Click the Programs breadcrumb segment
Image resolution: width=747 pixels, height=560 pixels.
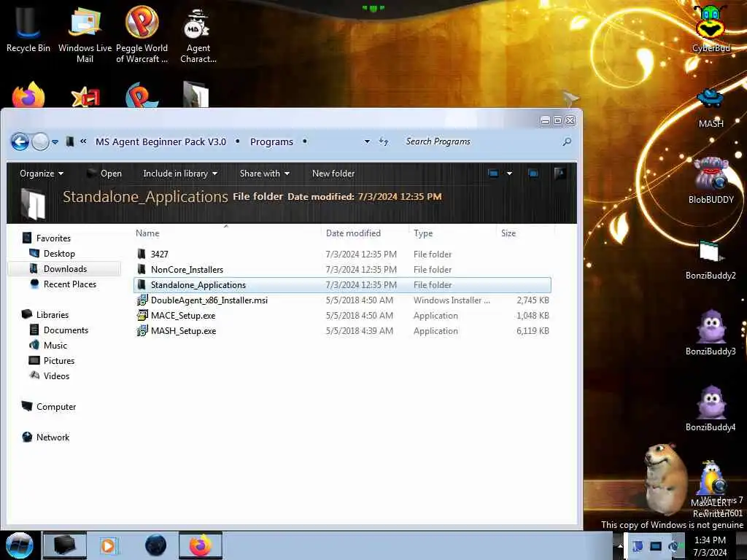(x=271, y=142)
